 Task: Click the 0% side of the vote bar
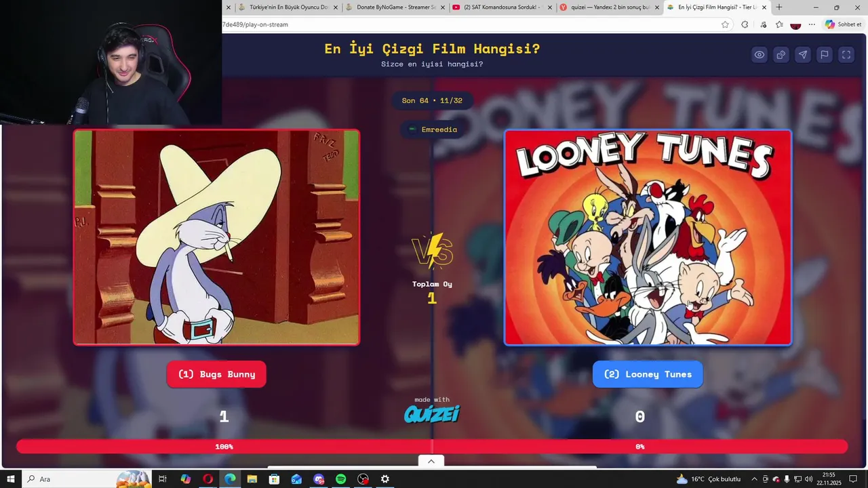[640, 447]
